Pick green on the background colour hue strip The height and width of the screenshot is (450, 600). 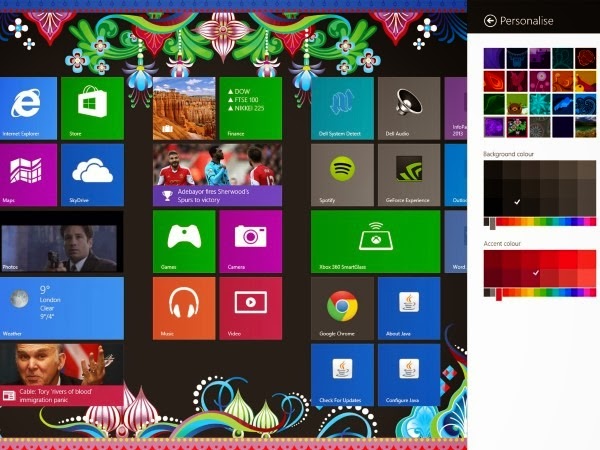click(545, 221)
